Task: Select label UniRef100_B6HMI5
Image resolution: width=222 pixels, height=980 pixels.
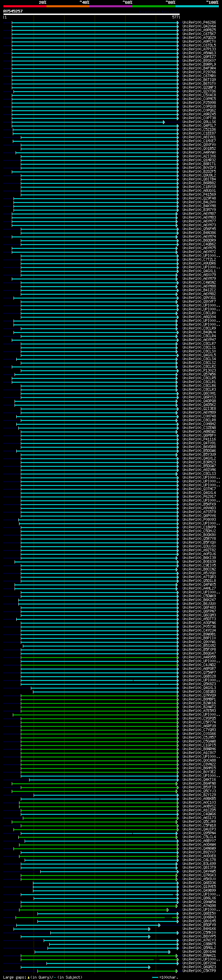Action: tap(199, 768)
